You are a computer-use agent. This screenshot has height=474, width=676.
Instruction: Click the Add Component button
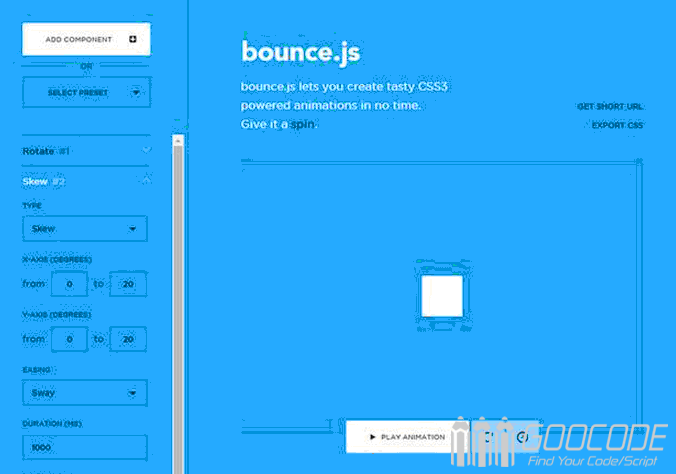86,39
